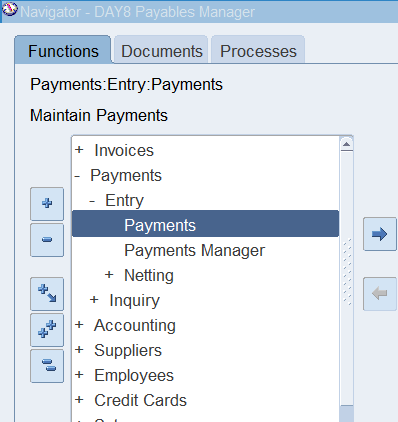This screenshot has height=422, width=398.
Task: Expand the Invoices node
Action: pos(79,150)
